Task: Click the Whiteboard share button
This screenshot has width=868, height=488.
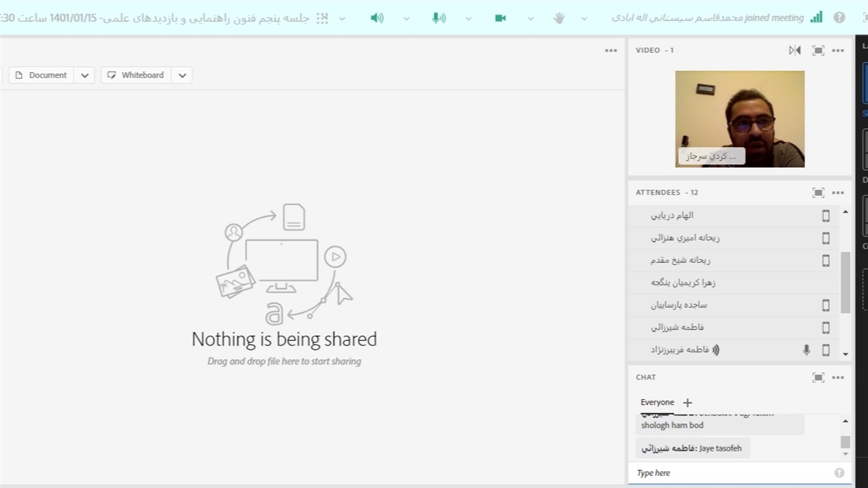Action: (136, 75)
